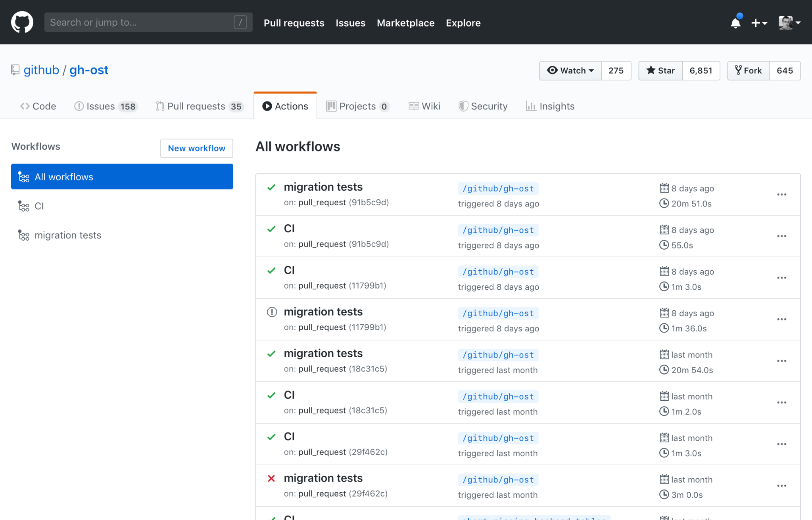Image resolution: width=812 pixels, height=520 pixels.
Task: Open the GitHub home page via the Octocat logo
Action: coord(22,22)
